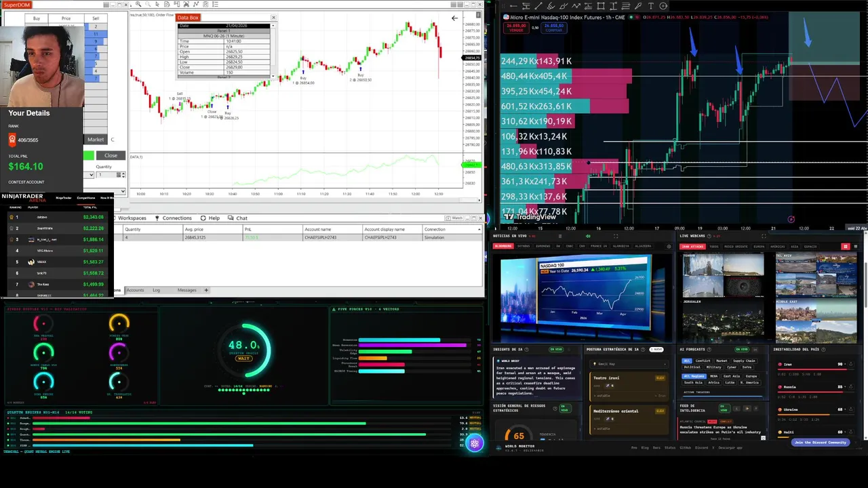The width and height of the screenshot is (868, 488).
Task: Add a new tab with plus button
Action: coord(206,290)
